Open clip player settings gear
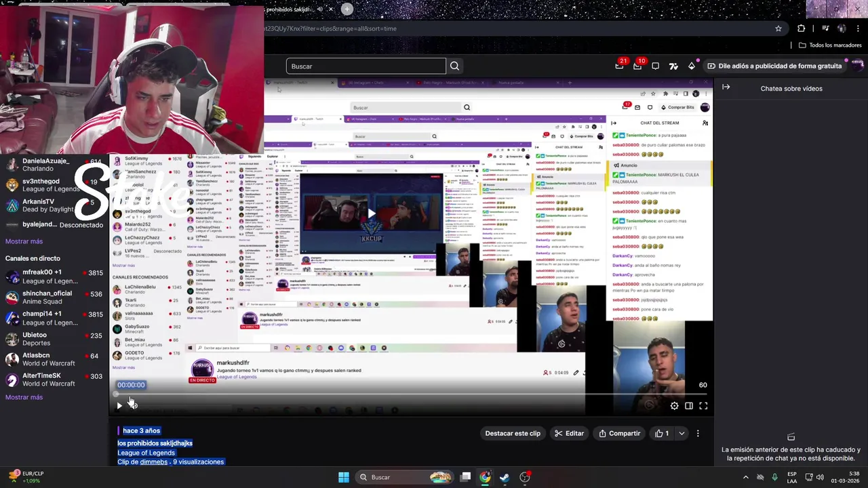 pos(674,406)
